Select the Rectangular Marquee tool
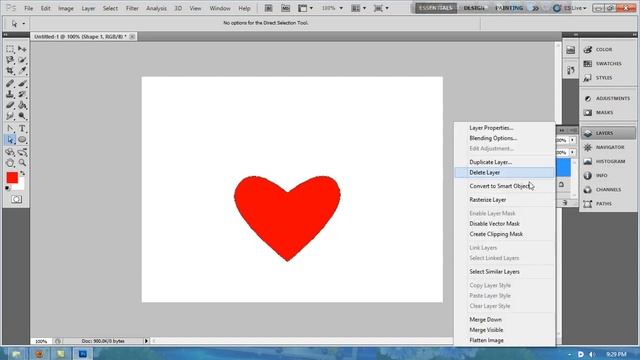 (x=10, y=49)
